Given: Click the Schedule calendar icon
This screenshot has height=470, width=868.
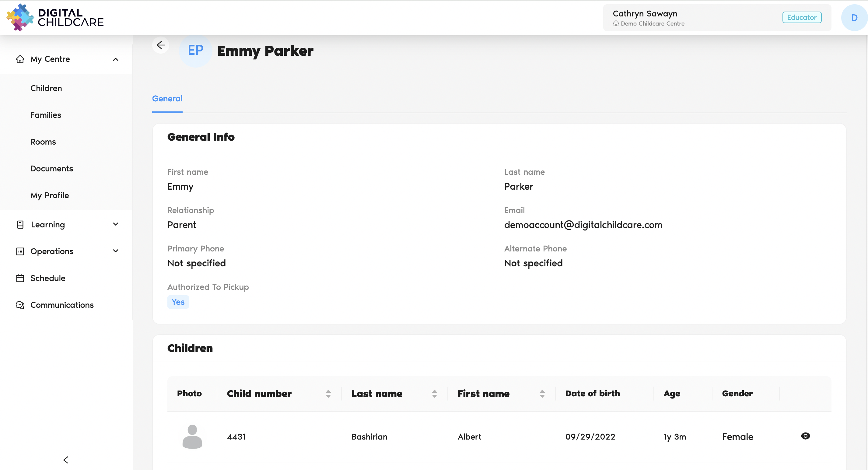Looking at the screenshot, I should click(20, 278).
